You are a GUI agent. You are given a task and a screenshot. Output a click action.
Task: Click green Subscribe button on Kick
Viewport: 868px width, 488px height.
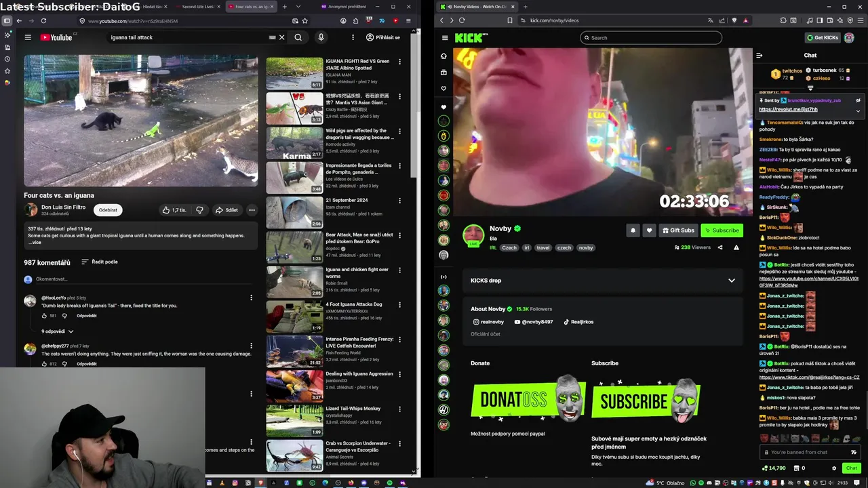coord(722,230)
